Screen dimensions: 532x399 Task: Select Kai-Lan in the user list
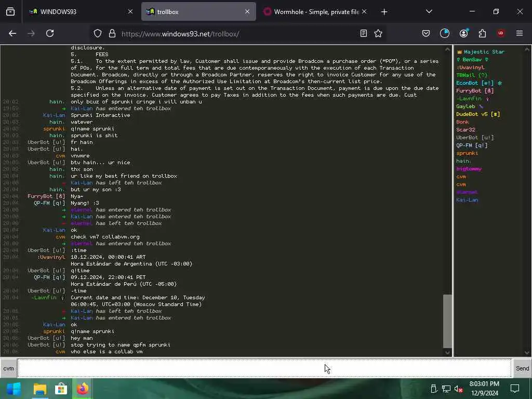467,200
